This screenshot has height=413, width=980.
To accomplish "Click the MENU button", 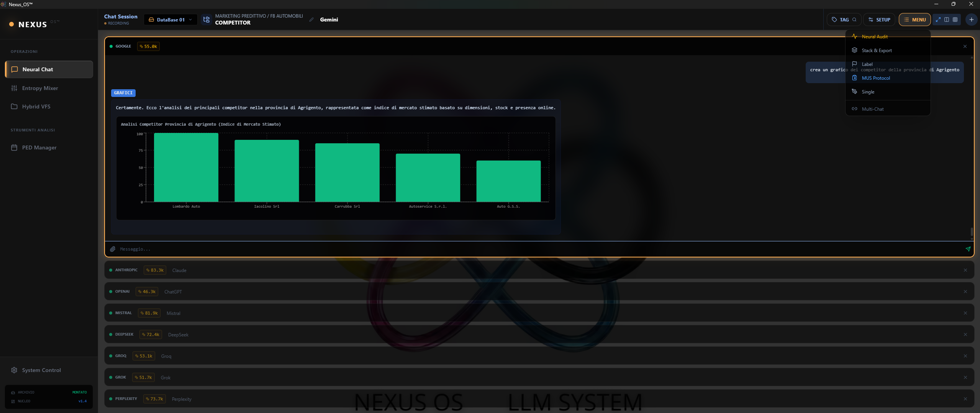I will pos(914,20).
